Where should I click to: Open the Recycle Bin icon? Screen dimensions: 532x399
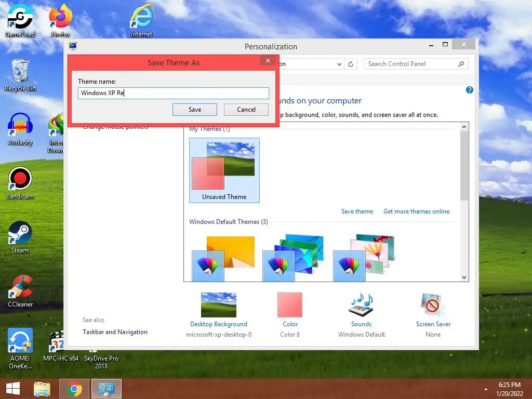point(20,75)
